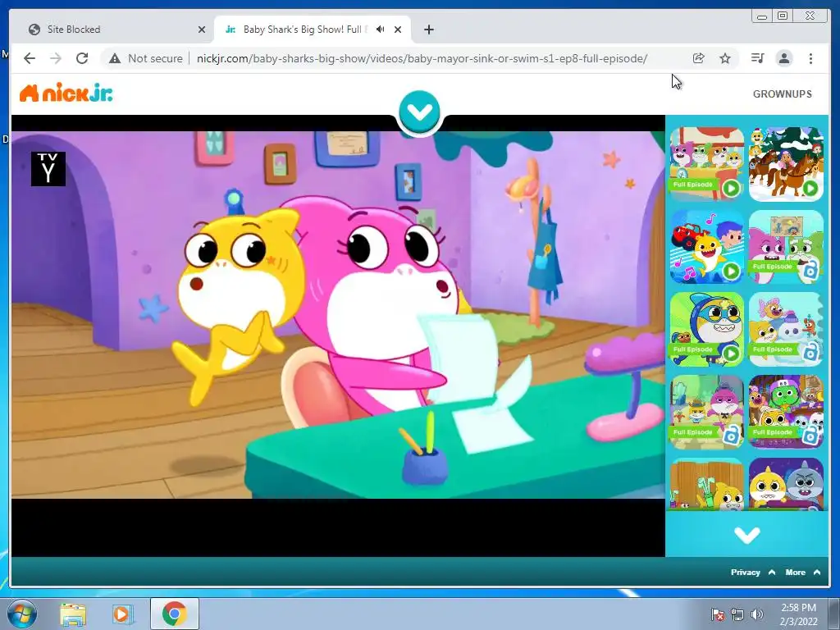Play the full episode with goggled blue shark

pos(706,329)
